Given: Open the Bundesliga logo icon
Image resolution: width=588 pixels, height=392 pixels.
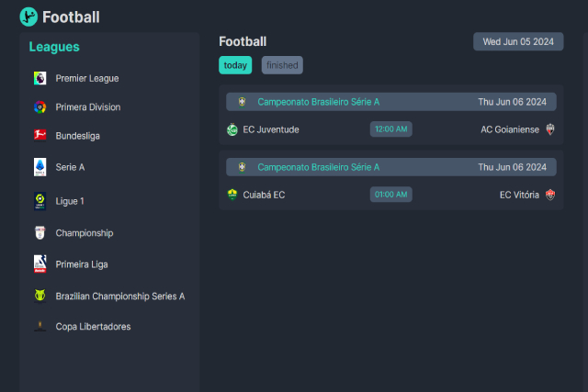Looking at the screenshot, I should tap(40, 136).
